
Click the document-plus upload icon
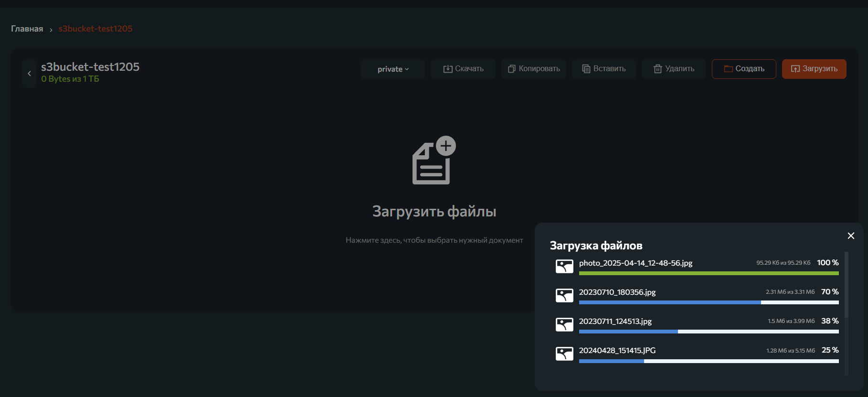point(434,160)
